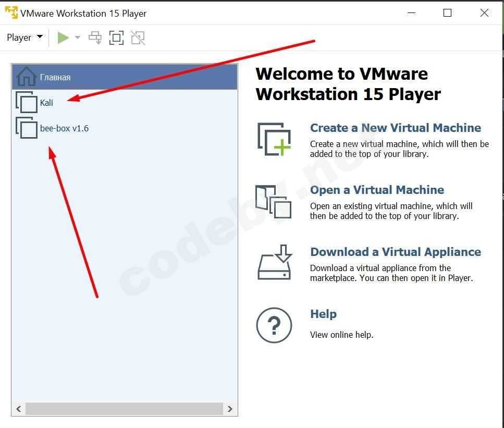Viewport: 504px width, 428px height.
Task: Enter full screen mode icon
Action: 116,38
